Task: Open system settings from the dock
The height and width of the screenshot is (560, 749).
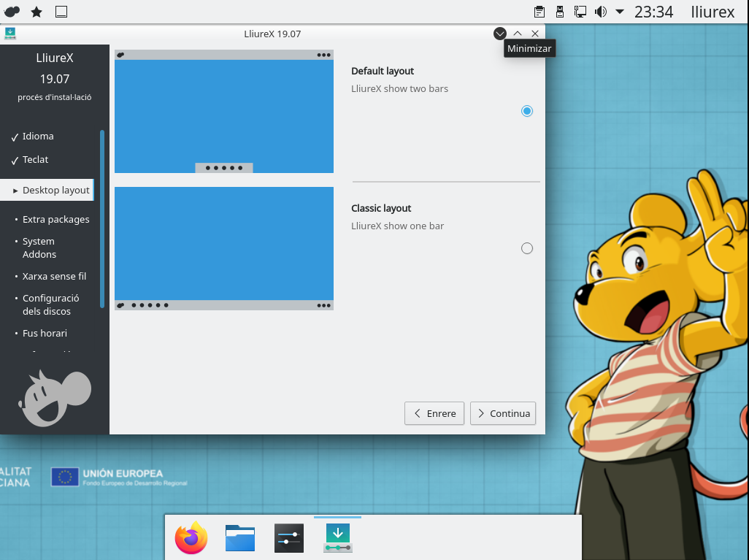Action: 289,537
